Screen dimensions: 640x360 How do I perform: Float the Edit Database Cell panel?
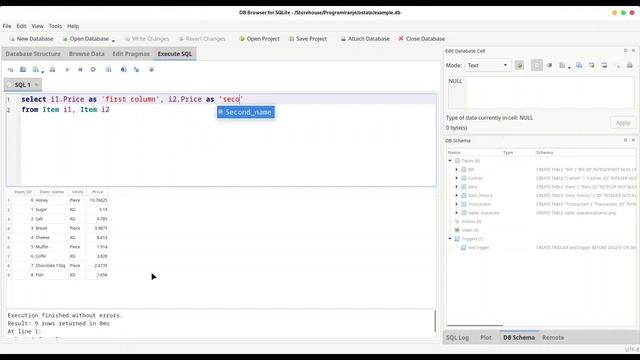coord(625,51)
